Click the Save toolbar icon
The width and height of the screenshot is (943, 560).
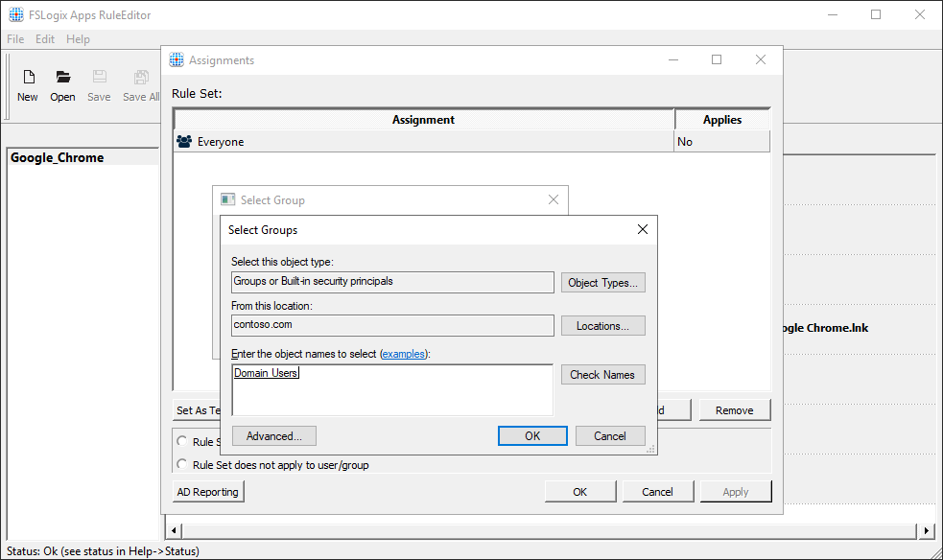(99, 77)
